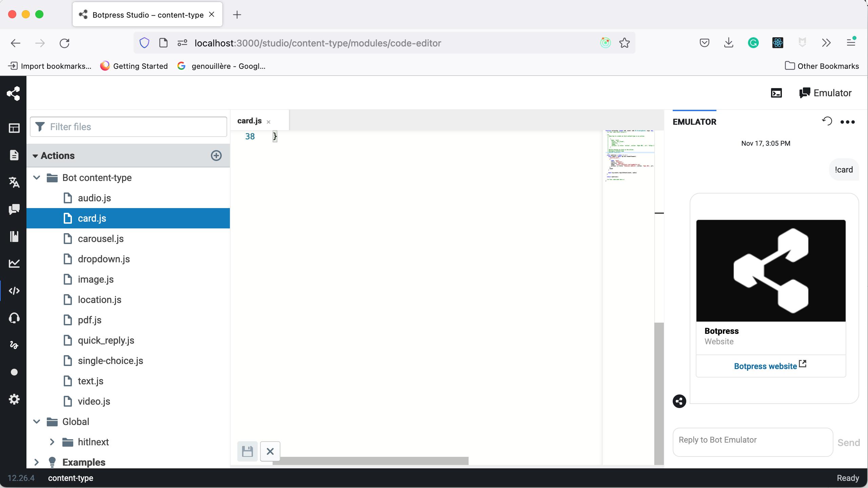Open the Analytics chart icon in sidebar
Viewport: 868px width, 488px height.
pos(14,264)
